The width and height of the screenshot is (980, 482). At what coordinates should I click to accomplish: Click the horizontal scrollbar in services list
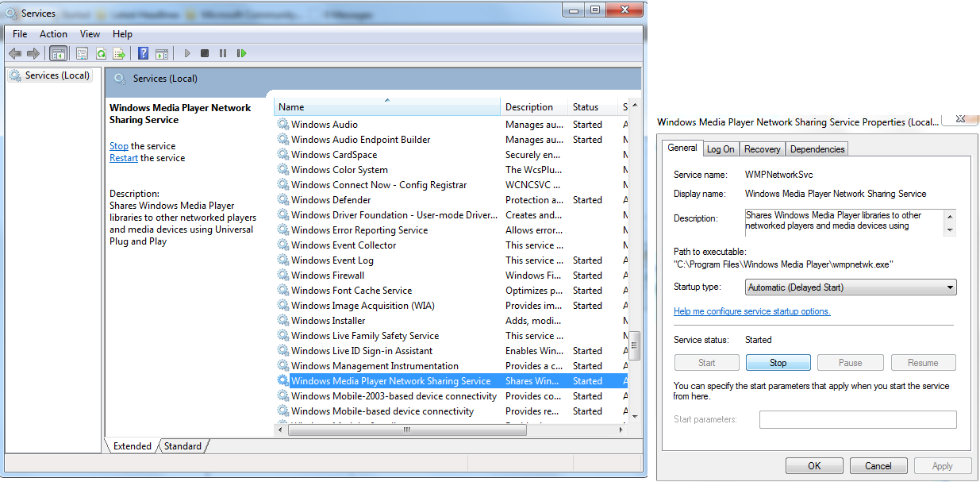coord(406,430)
